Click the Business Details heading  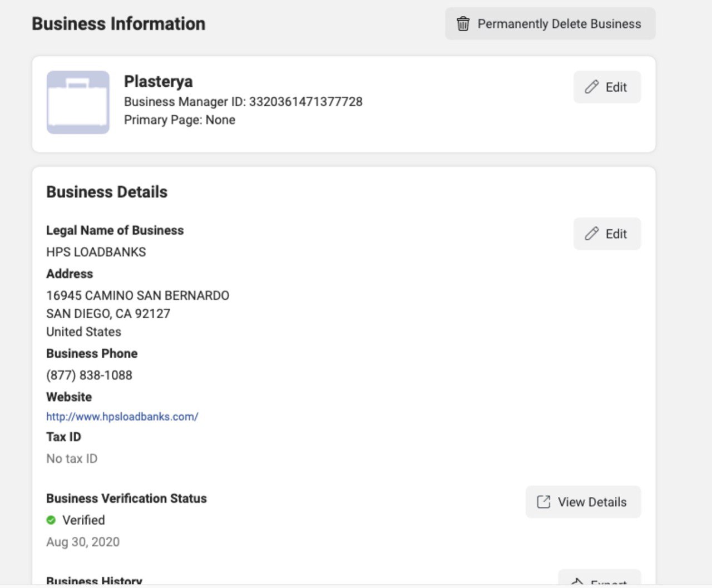(107, 192)
